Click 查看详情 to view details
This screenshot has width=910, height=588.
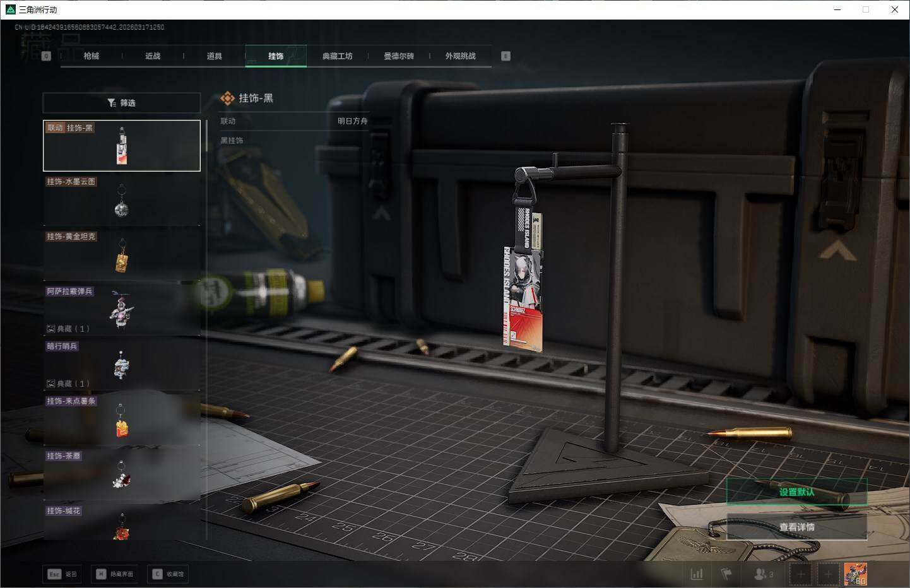tap(796, 527)
